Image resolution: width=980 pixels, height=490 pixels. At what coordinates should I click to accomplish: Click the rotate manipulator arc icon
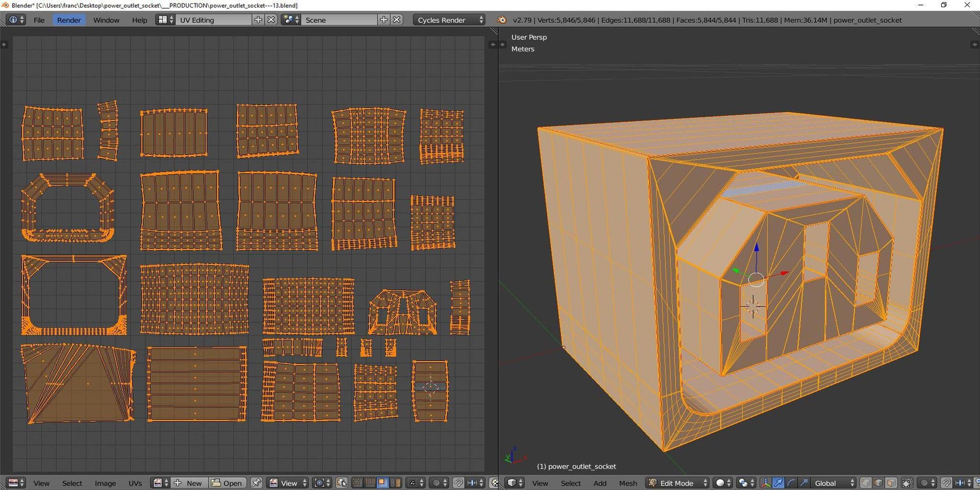(791, 483)
